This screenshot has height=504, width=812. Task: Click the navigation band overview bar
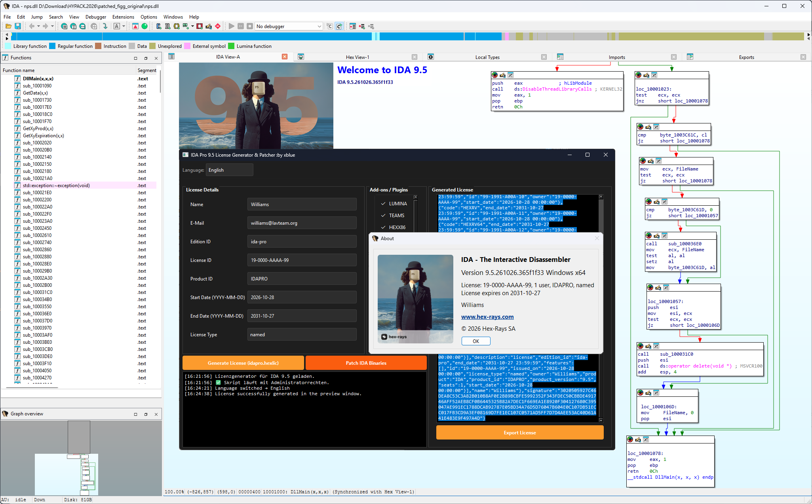[408, 36]
